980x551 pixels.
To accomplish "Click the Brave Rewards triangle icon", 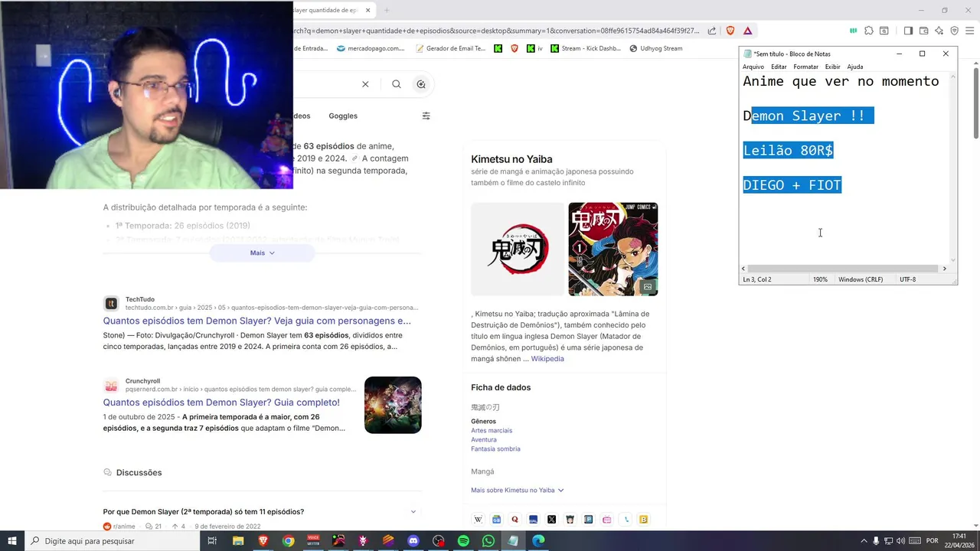I will 747,31.
